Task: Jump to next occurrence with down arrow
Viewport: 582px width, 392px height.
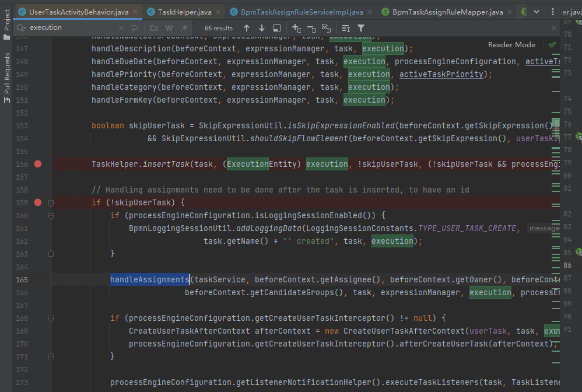Action: click(x=262, y=27)
